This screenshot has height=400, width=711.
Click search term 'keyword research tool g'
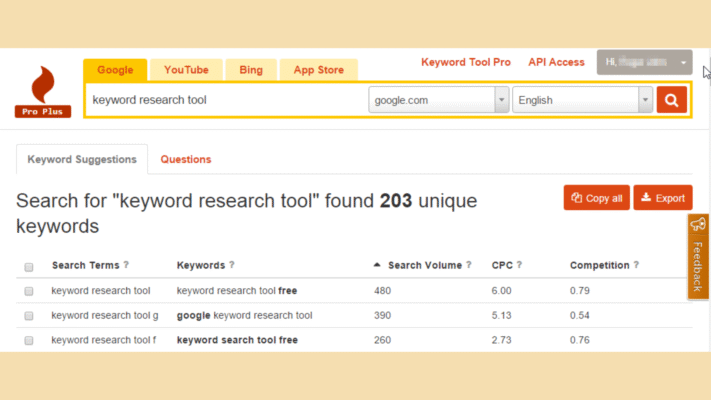coord(105,315)
